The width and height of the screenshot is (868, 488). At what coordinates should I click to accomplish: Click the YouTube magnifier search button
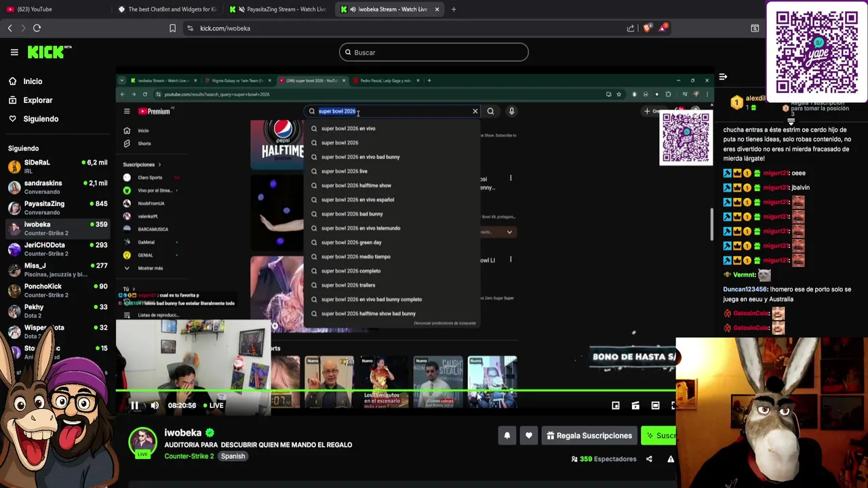490,111
